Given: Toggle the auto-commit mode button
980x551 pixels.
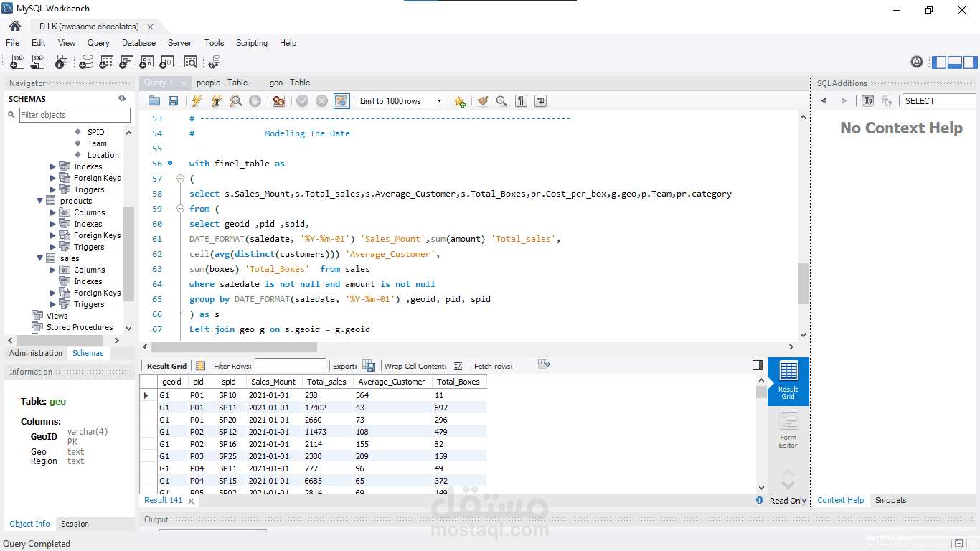Looking at the screenshot, I should pyautogui.click(x=341, y=101).
